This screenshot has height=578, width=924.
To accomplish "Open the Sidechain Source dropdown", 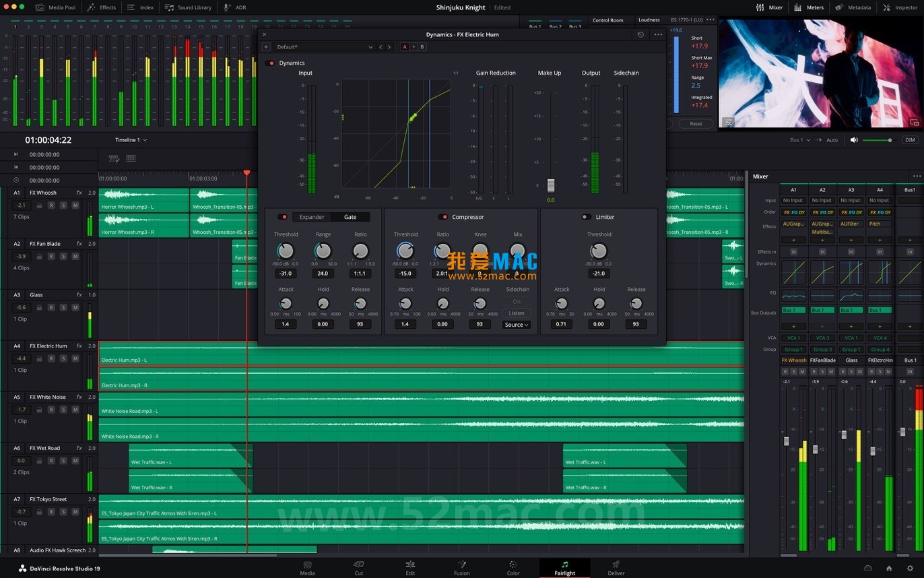I will click(x=516, y=325).
